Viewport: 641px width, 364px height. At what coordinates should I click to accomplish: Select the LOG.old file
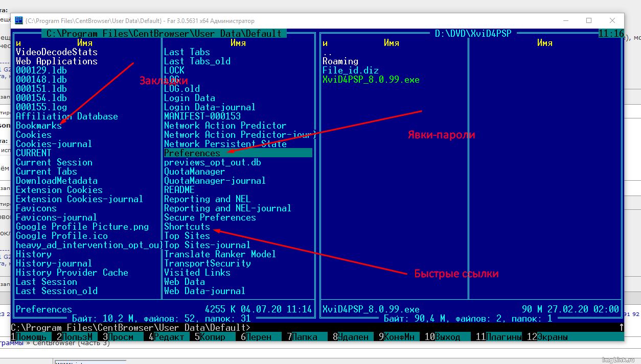click(x=182, y=89)
